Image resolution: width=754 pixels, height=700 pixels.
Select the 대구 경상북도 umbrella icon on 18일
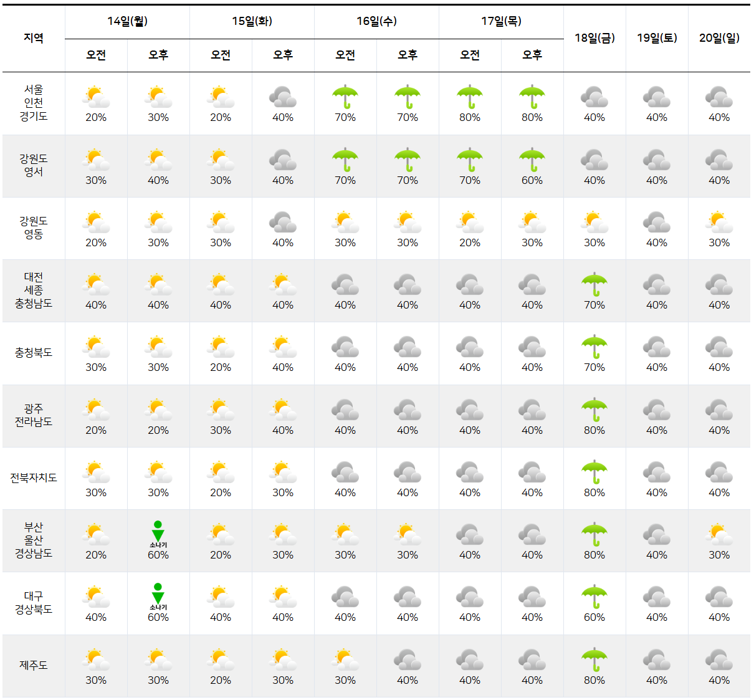click(594, 597)
